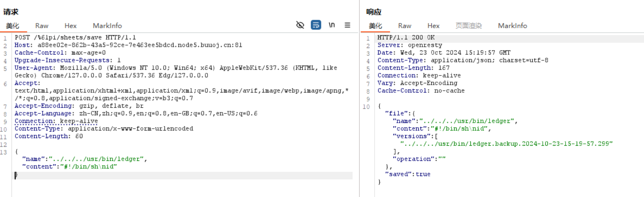The width and height of the screenshot is (644, 197).
Task: Toggle hiding of request headers eye icon
Action: click(300, 25)
